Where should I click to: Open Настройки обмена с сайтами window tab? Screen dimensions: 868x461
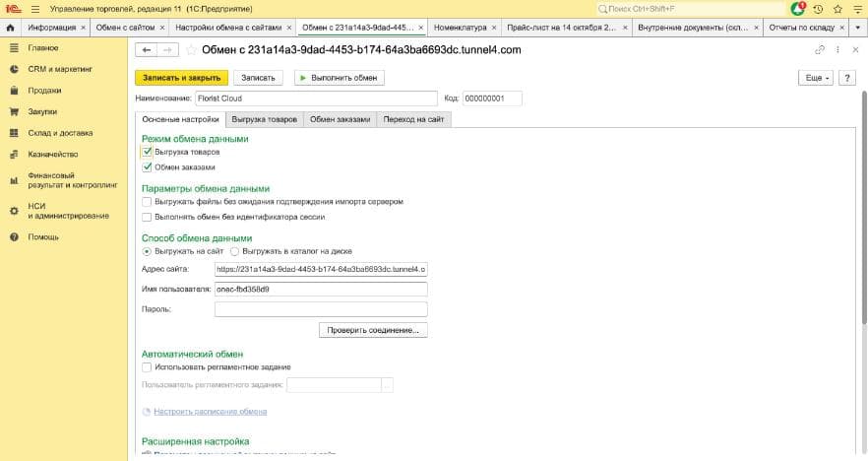pos(228,28)
